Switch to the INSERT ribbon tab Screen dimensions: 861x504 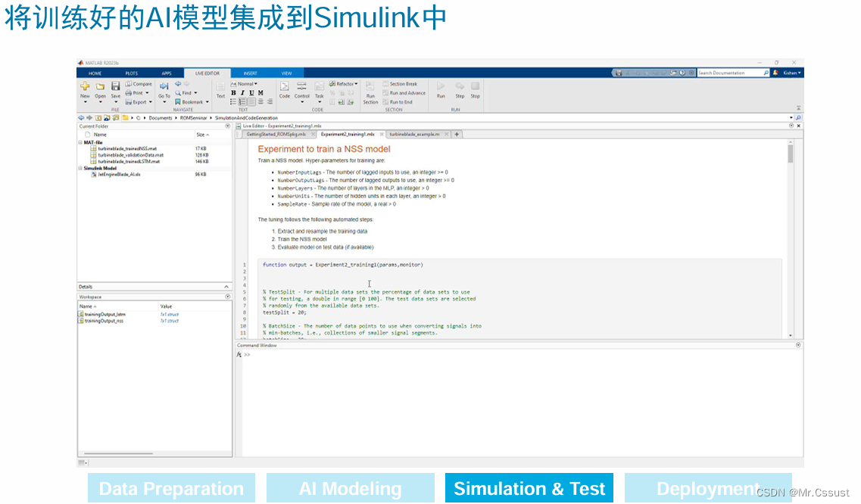[250, 73]
